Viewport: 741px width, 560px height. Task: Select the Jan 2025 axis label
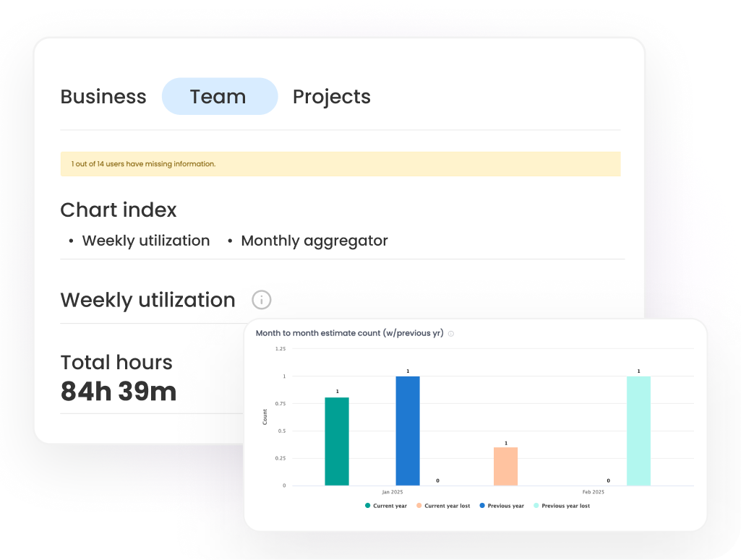394,492
